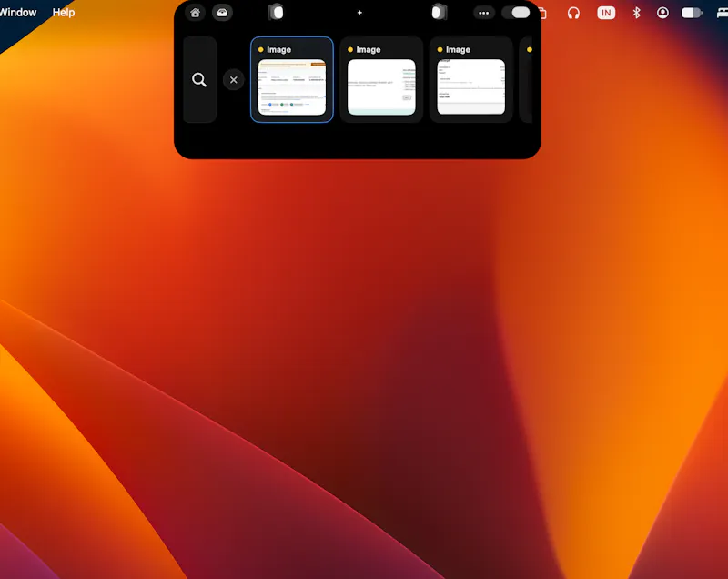Clear clipboard items with the X button
This screenshot has height=579, width=728.
[234, 80]
